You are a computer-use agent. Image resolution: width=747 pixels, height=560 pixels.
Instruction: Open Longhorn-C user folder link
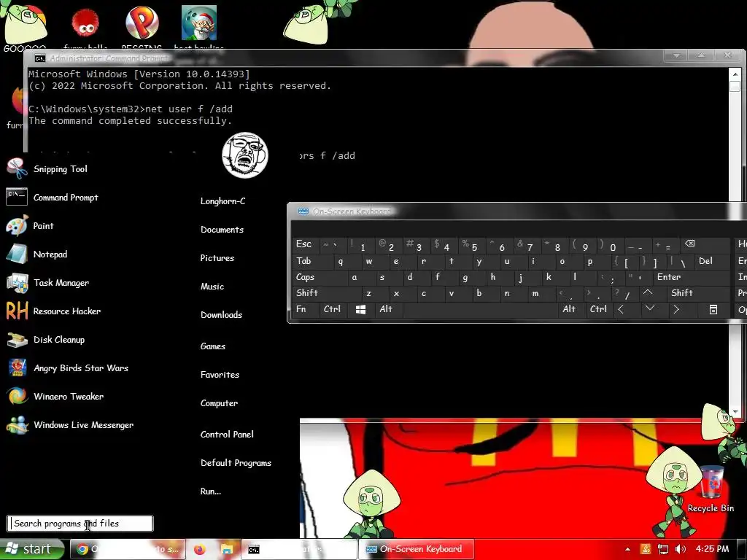223,201
